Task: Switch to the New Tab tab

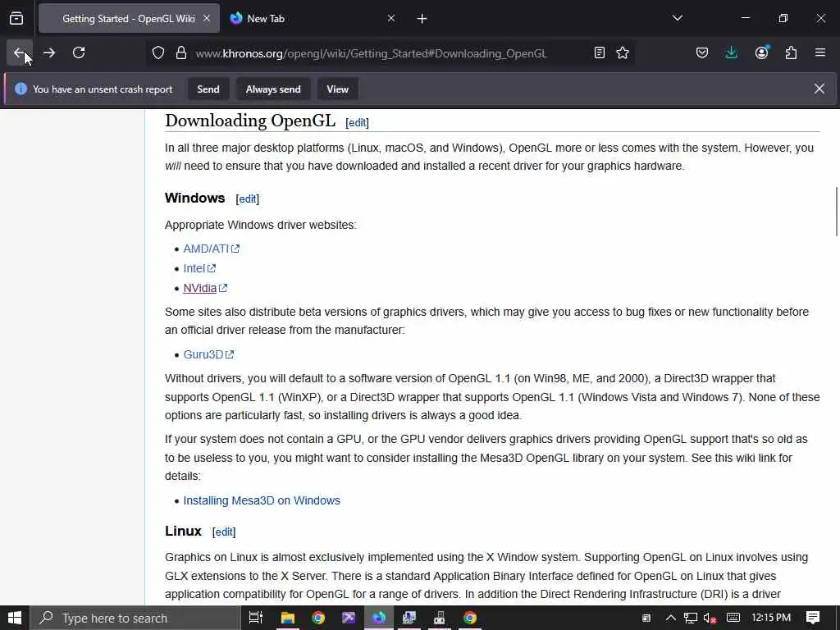Action: [x=313, y=19]
